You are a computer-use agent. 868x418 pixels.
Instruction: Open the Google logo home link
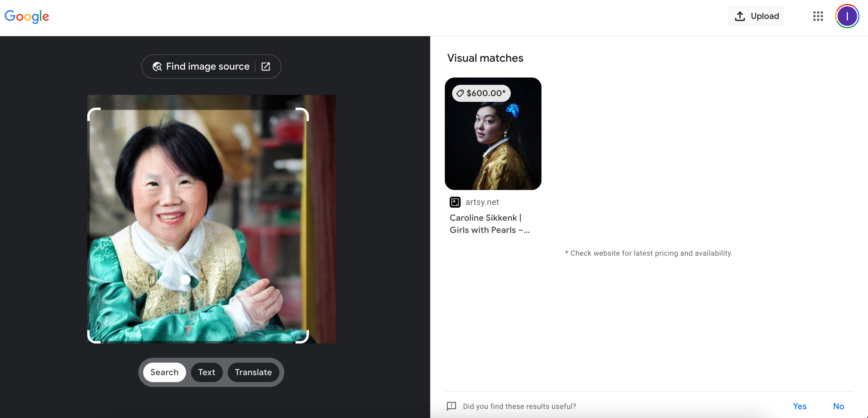pyautogui.click(x=27, y=16)
